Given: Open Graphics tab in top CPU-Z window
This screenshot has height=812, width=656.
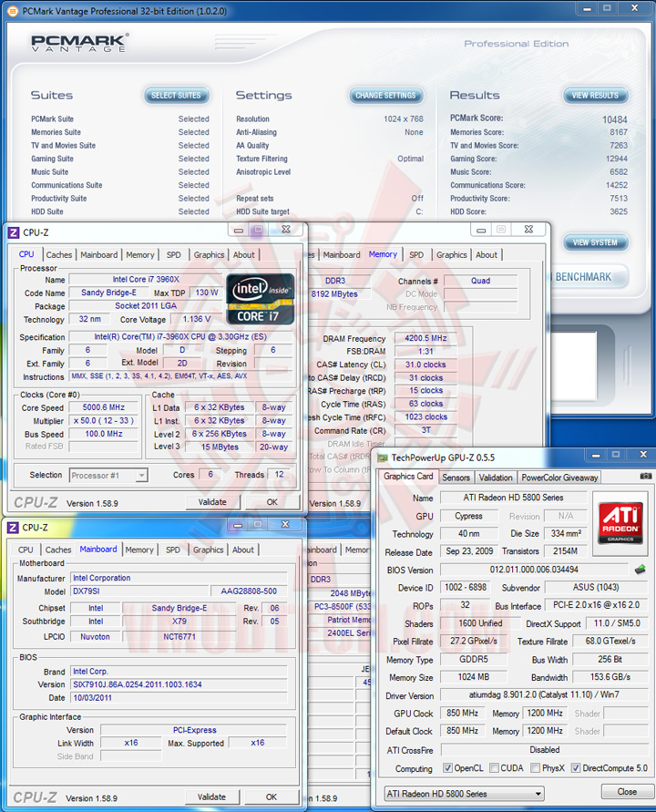Looking at the screenshot, I should (209, 255).
